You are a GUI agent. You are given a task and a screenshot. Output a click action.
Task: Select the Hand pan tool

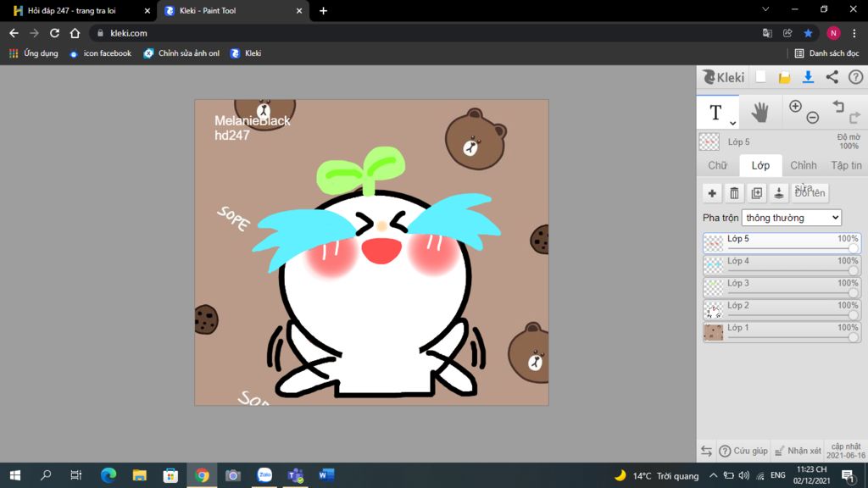coord(760,113)
